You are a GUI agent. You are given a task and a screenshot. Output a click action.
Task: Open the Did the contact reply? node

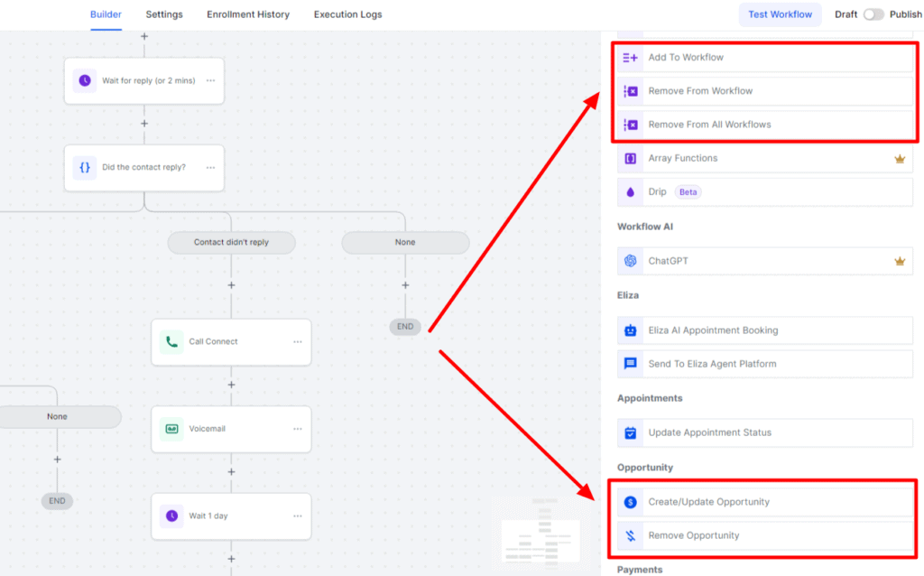(x=144, y=168)
